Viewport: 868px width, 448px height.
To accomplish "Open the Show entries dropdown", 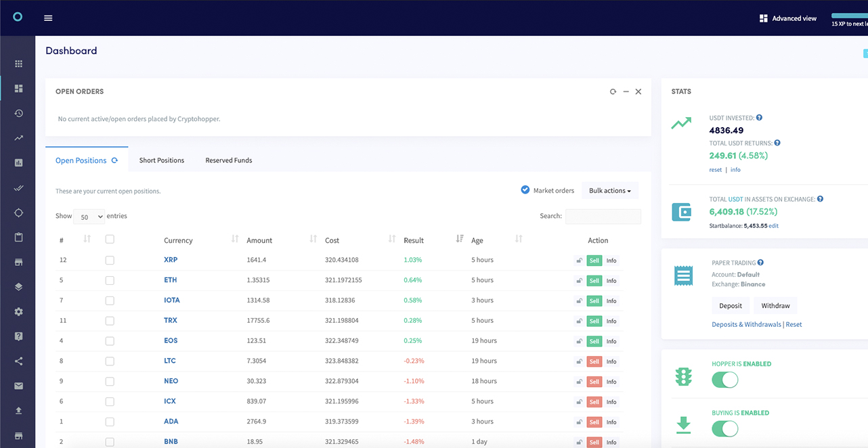I will point(89,217).
